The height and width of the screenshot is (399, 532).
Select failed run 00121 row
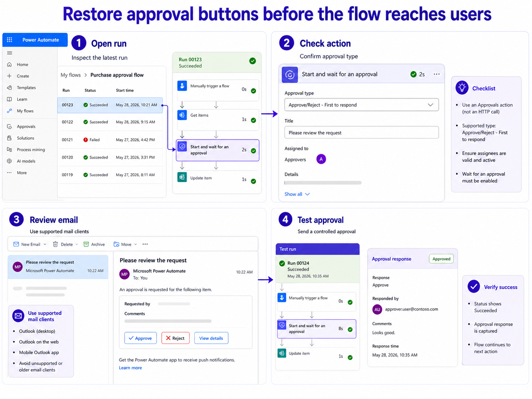[x=110, y=140]
